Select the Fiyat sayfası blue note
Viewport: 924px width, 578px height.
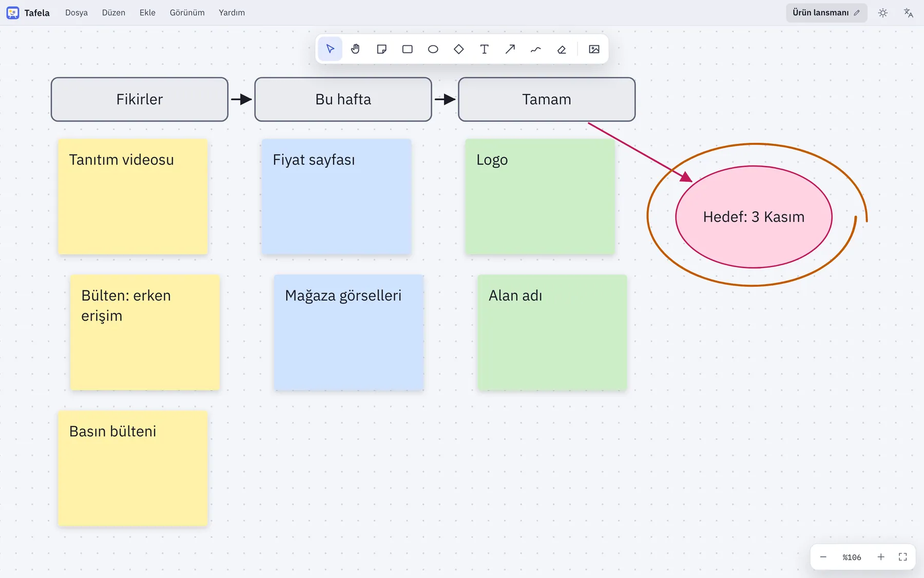click(337, 197)
